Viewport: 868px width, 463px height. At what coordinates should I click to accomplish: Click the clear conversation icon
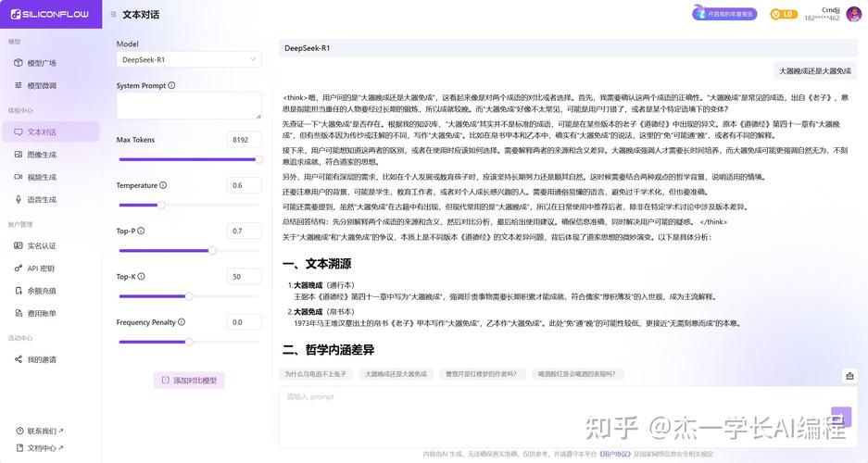(849, 376)
